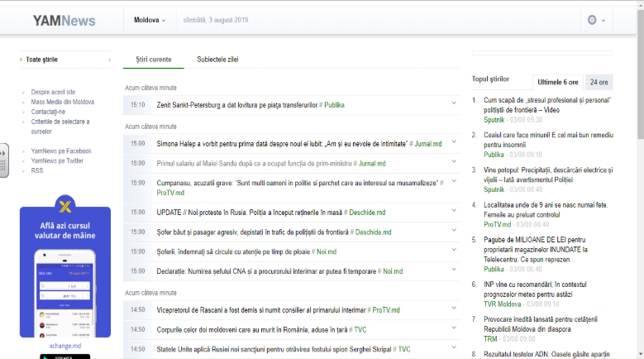Click the Google Play badge below ad
The image size is (644, 359).
[x=64, y=356]
